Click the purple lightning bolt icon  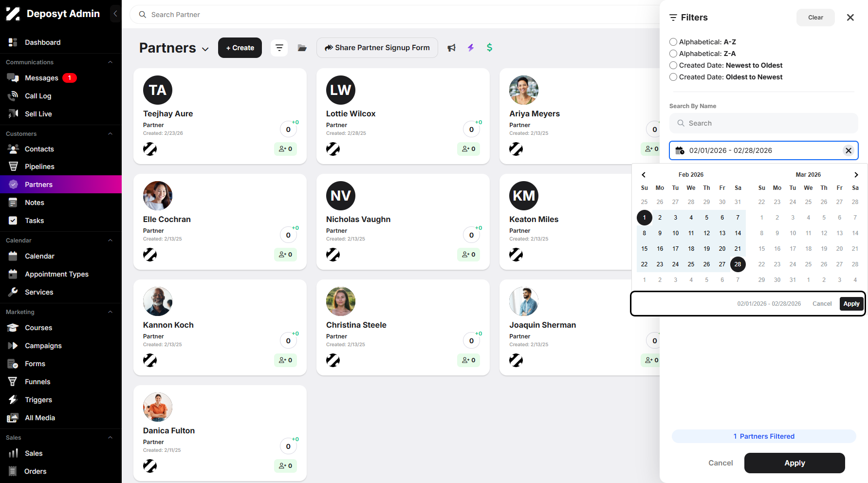pyautogui.click(x=471, y=48)
